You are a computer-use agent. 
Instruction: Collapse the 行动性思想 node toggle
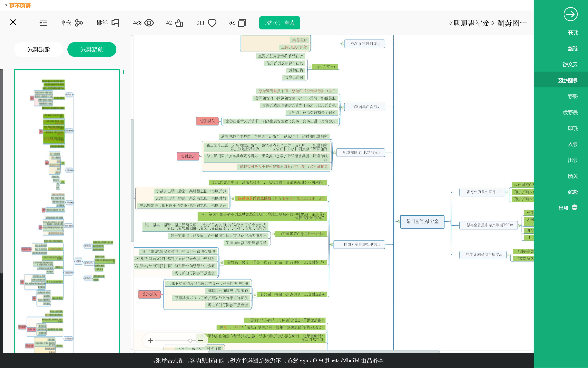tap(222, 262)
